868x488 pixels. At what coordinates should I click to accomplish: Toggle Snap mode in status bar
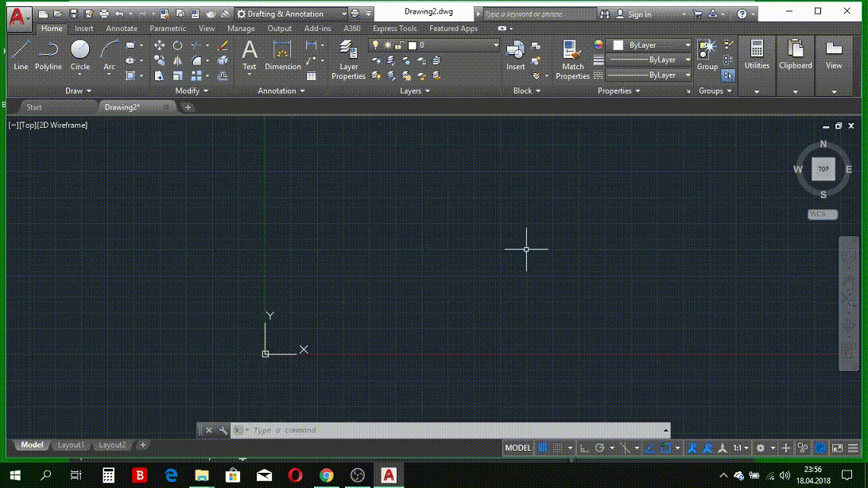click(x=558, y=448)
